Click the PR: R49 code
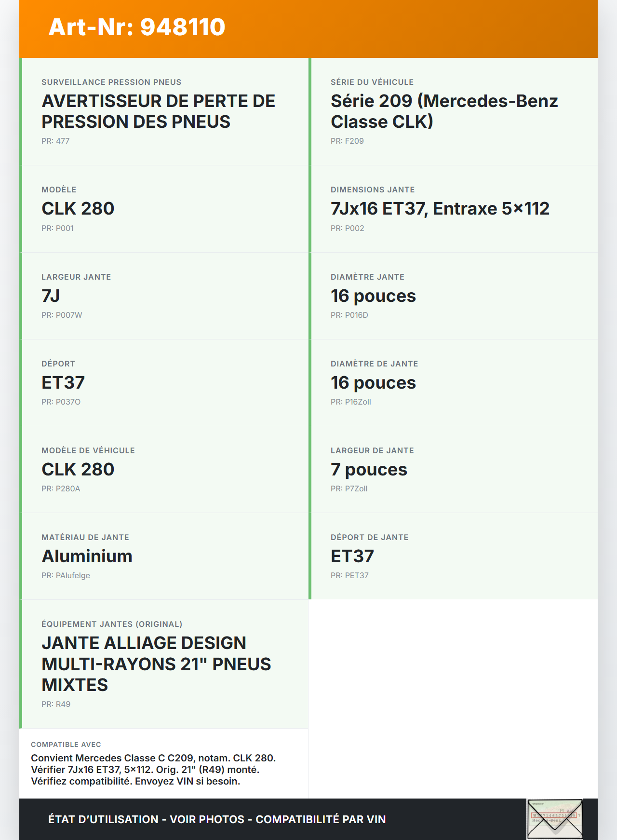Screen dimensions: 617x840 (56, 704)
